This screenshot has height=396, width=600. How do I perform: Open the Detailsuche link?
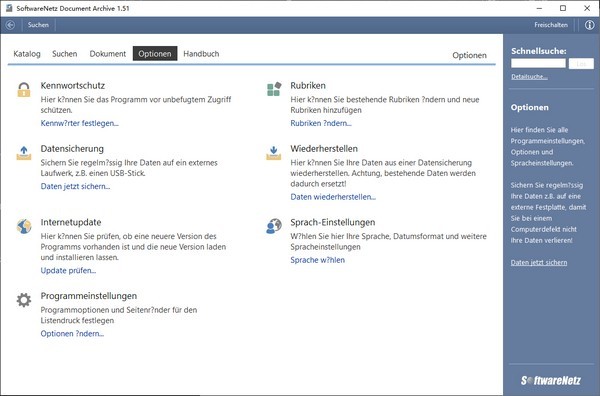(x=529, y=77)
